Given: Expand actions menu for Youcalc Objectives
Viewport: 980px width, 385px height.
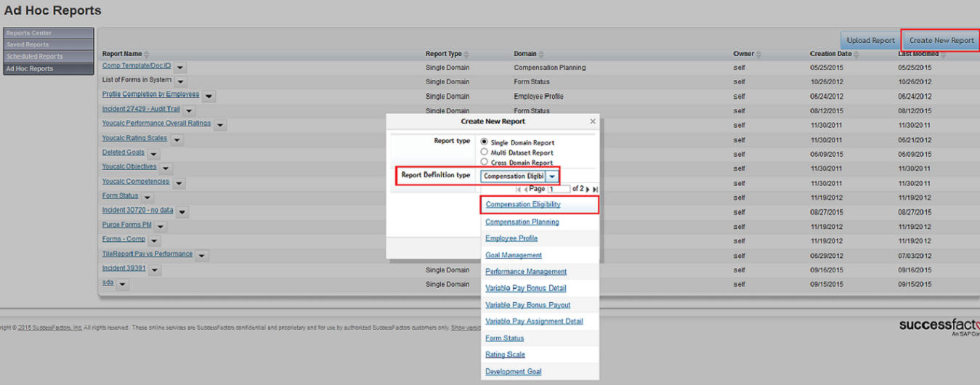Looking at the screenshot, I should [x=165, y=168].
